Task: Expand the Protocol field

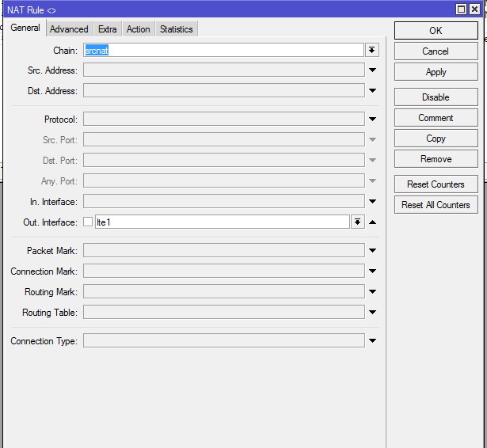Action: coord(372,119)
